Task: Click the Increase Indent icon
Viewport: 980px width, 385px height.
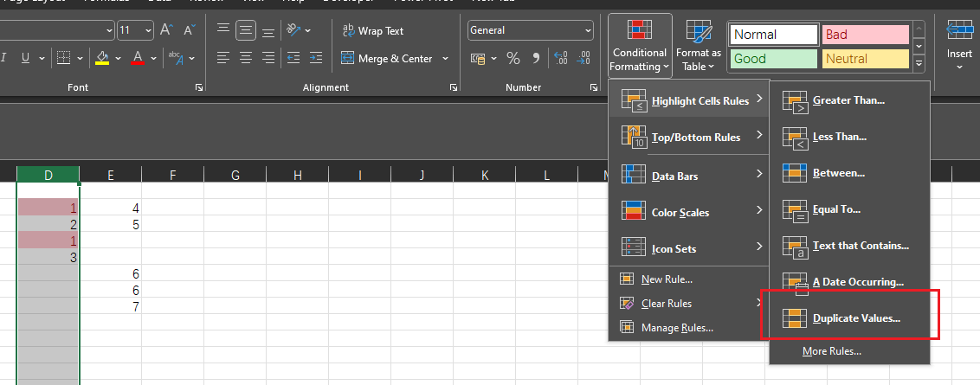Action: click(x=316, y=58)
